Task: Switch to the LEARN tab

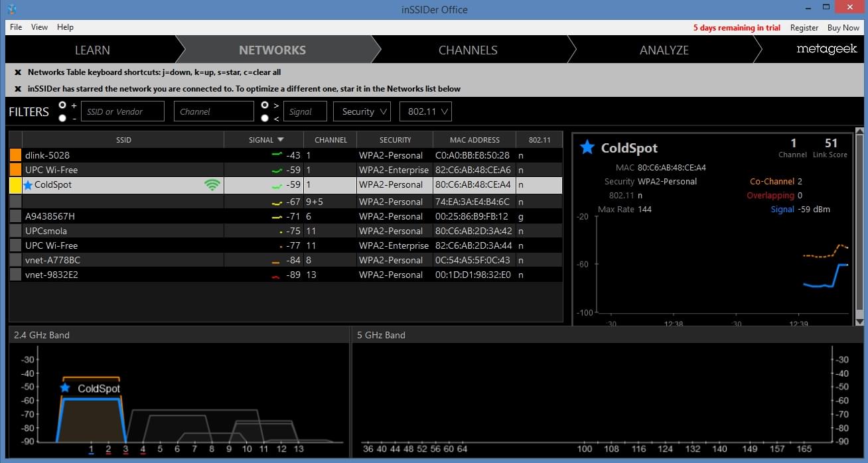Action: tap(92, 50)
